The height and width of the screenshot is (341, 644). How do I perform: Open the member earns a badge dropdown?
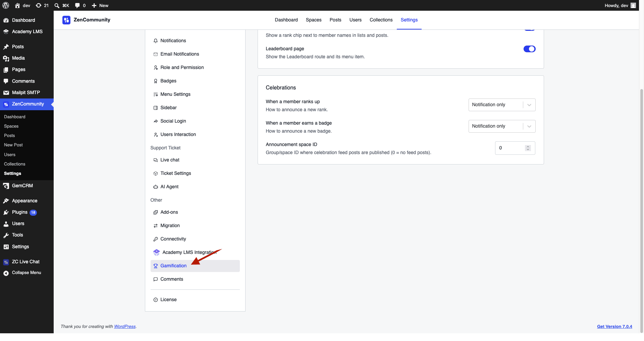pyautogui.click(x=502, y=126)
